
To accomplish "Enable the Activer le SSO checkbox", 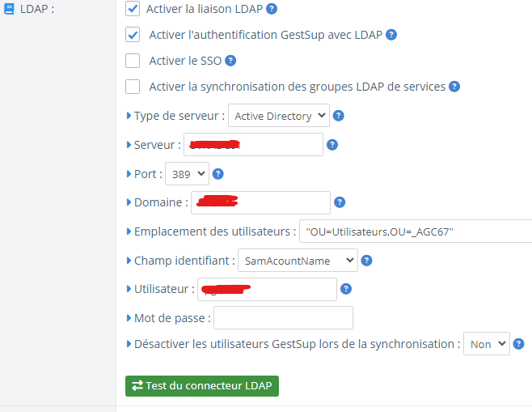I will pos(133,61).
